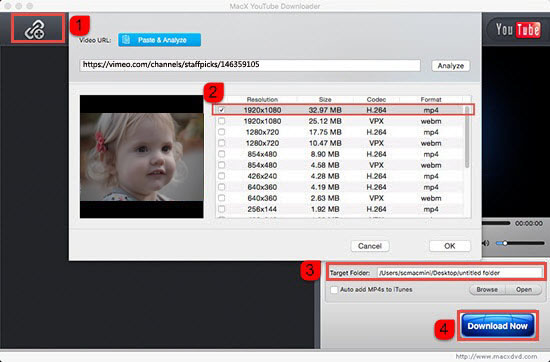Cancel the video format dialog
This screenshot has width=550, height=362.
(370, 246)
